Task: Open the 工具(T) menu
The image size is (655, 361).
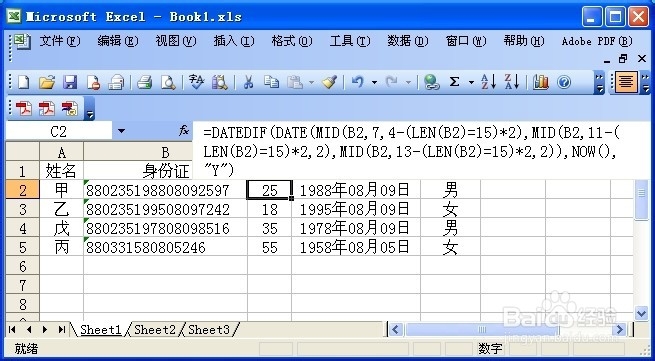Action: click(x=350, y=41)
